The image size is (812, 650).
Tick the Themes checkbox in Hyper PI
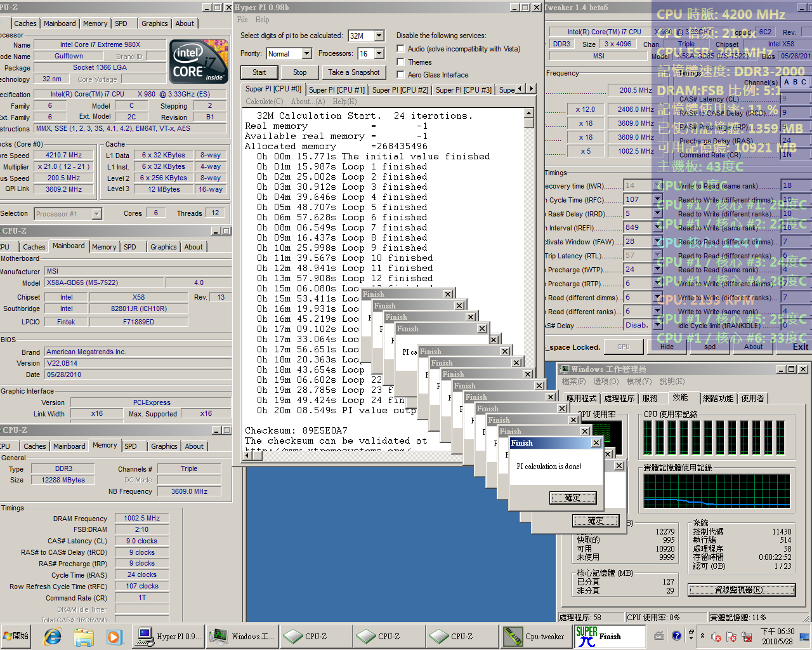click(400, 62)
